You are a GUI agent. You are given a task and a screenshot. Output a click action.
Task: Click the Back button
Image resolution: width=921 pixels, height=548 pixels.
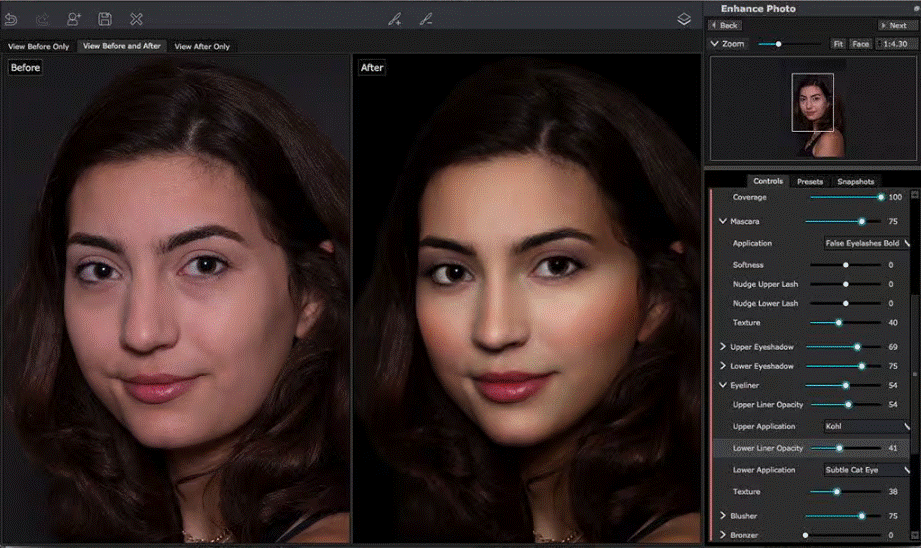coord(725,25)
